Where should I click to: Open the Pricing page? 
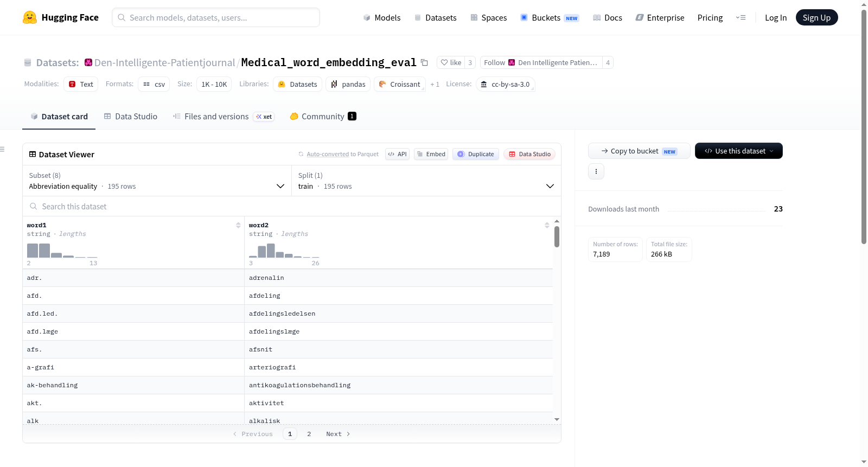(x=710, y=17)
